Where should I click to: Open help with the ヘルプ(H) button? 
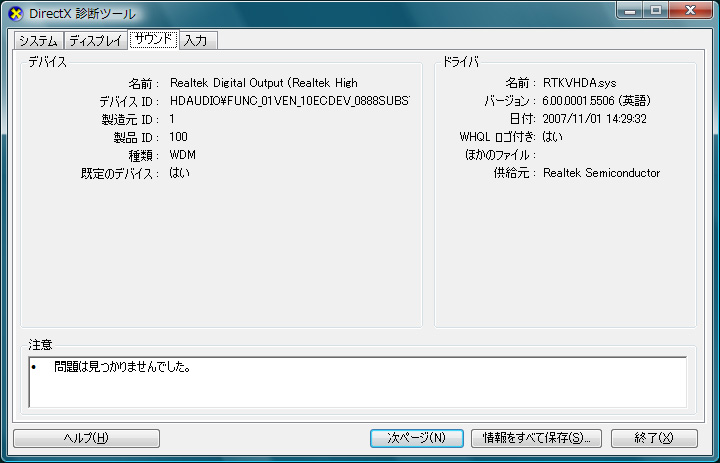[86, 438]
